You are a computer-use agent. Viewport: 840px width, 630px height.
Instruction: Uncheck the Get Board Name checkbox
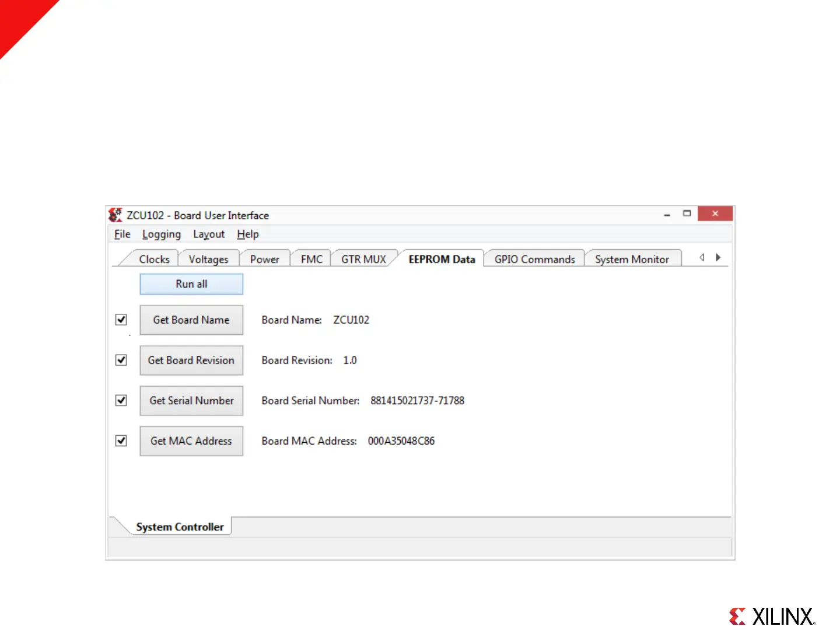(x=121, y=320)
